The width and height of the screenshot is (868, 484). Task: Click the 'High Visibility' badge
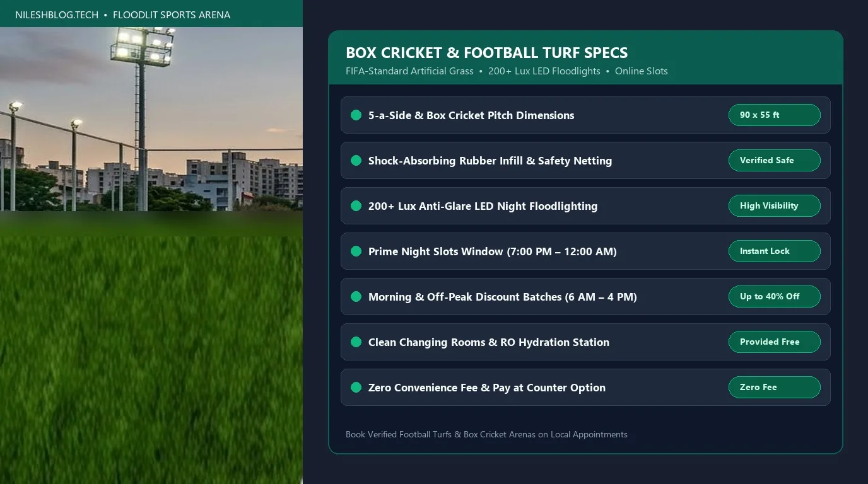pyautogui.click(x=774, y=206)
